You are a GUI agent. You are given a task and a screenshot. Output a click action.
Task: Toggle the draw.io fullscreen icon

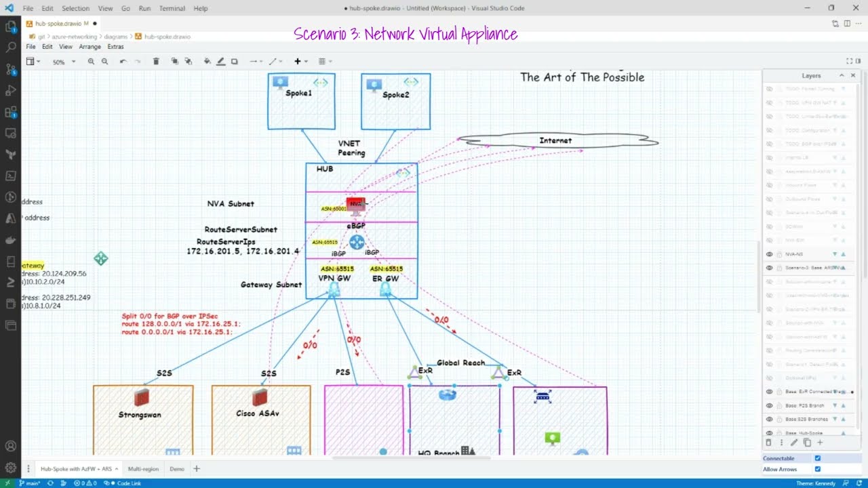tap(849, 62)
